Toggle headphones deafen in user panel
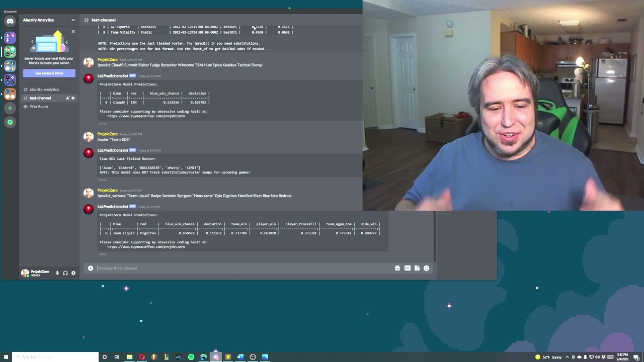The height and width of the screenshot is (362, 644). [65, 273]
